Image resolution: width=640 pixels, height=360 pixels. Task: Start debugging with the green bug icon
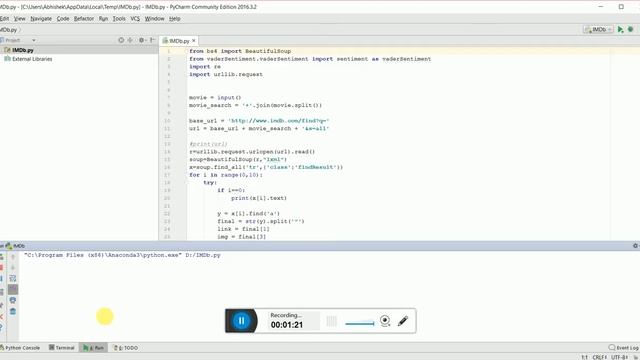tap(631, 29)
